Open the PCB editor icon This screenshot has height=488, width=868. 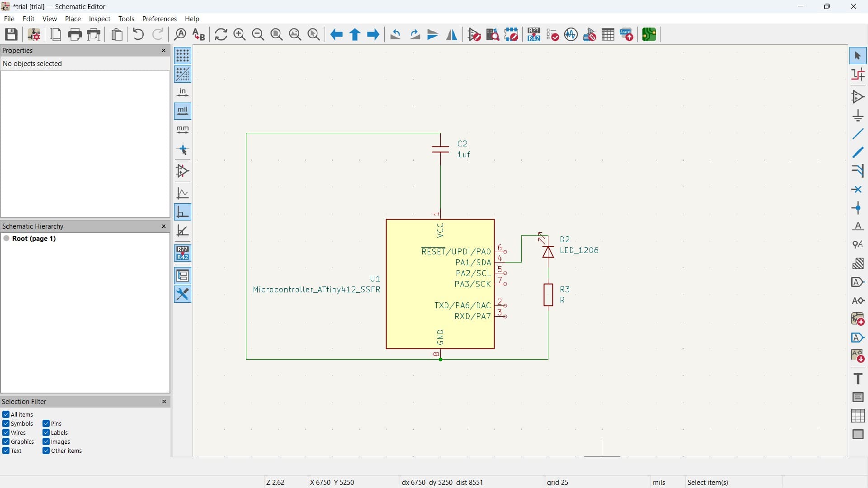(x=649, y=34)
